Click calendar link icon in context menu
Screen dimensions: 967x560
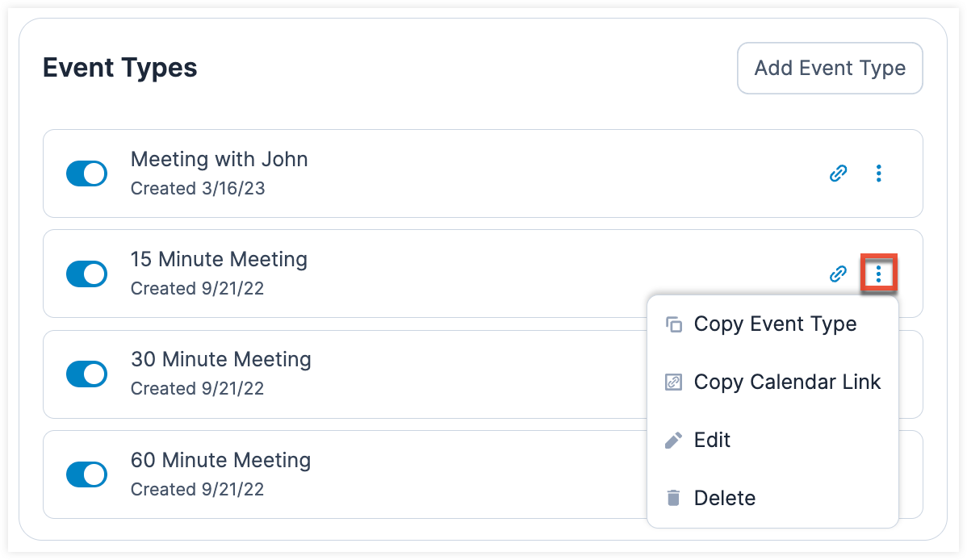673,382
